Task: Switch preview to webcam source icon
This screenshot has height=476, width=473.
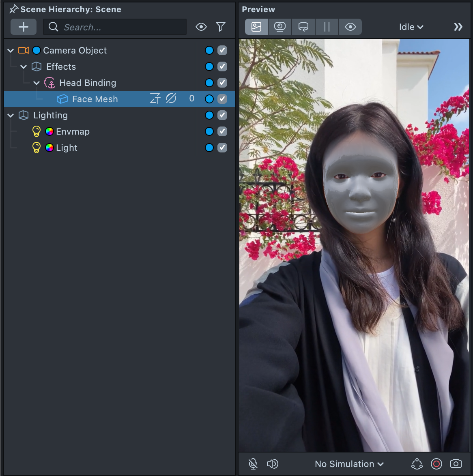Action: (279, 27)
